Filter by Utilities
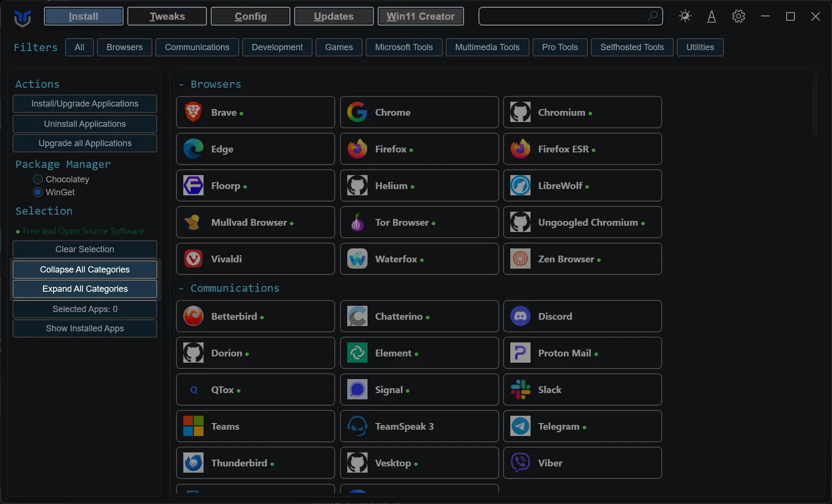The width and height of the screenshot is (832, 504). click(x=700, y=47)
